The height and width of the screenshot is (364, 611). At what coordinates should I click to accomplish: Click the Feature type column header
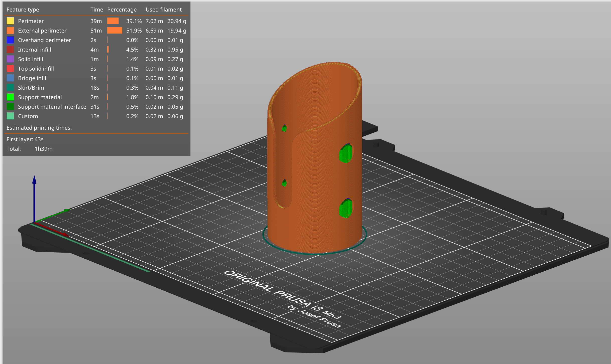pyautogui.click(x=23, y=10)
